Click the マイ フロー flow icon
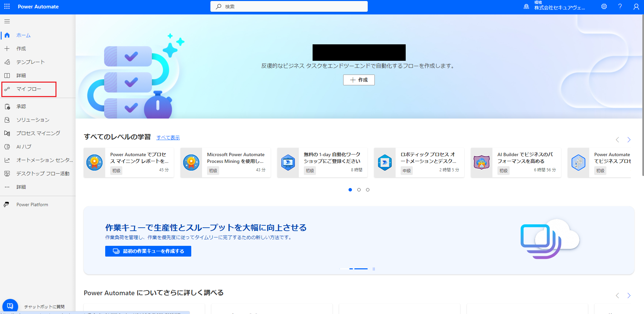 pyautogui.click(x=7, y=89)
